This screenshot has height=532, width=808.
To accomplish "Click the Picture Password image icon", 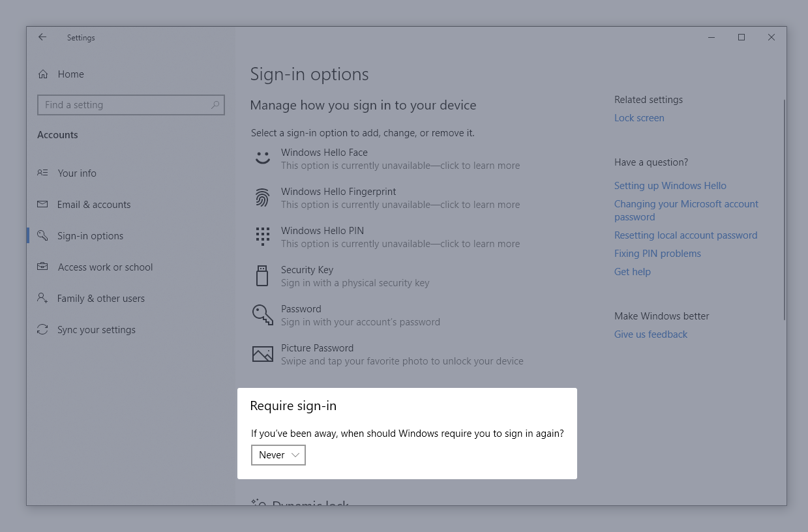I will pyautogui.click(x=262, y=354).
